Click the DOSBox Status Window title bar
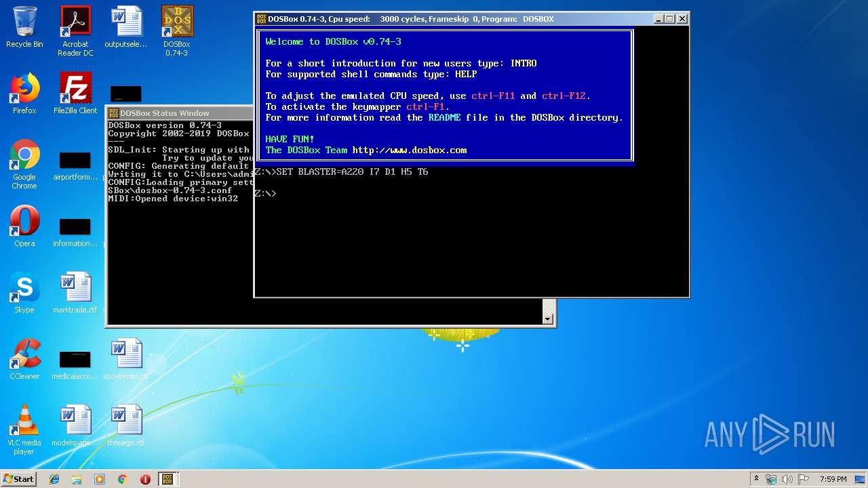 [x=180, y=113]
